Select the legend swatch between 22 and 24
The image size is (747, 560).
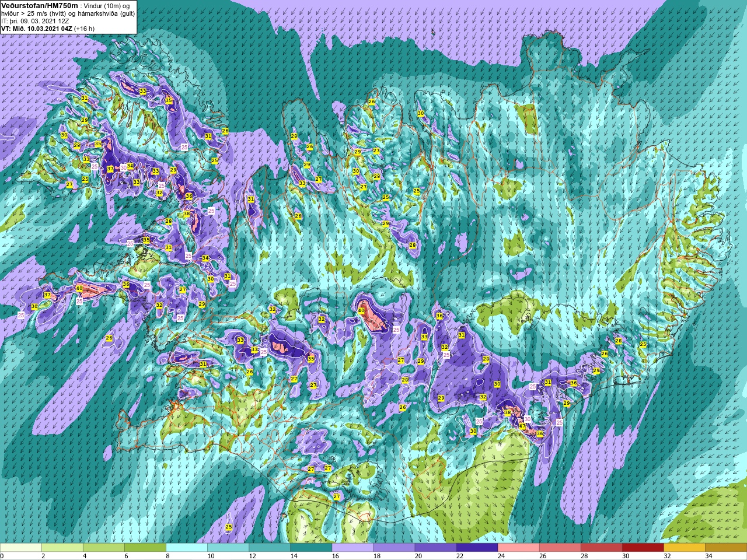tap(477, 548)
